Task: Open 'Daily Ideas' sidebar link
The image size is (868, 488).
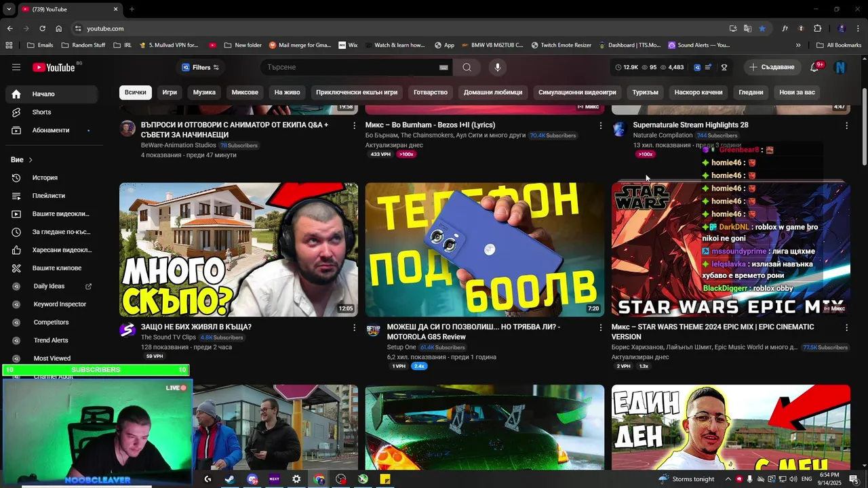Action: 52,286
